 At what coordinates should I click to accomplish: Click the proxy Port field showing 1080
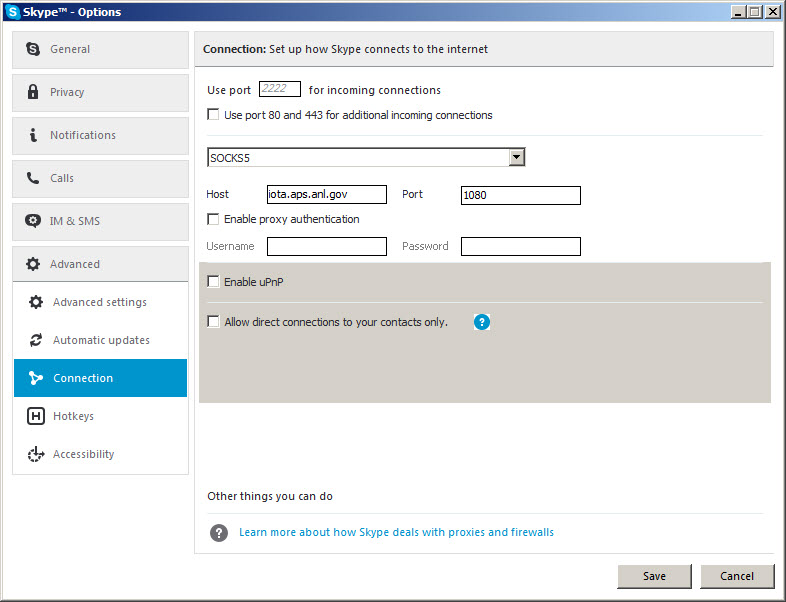point(521,195)
